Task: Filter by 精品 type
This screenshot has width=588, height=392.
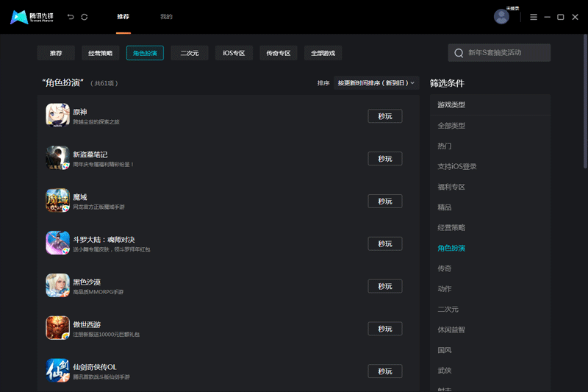Action: click(445, 207)
